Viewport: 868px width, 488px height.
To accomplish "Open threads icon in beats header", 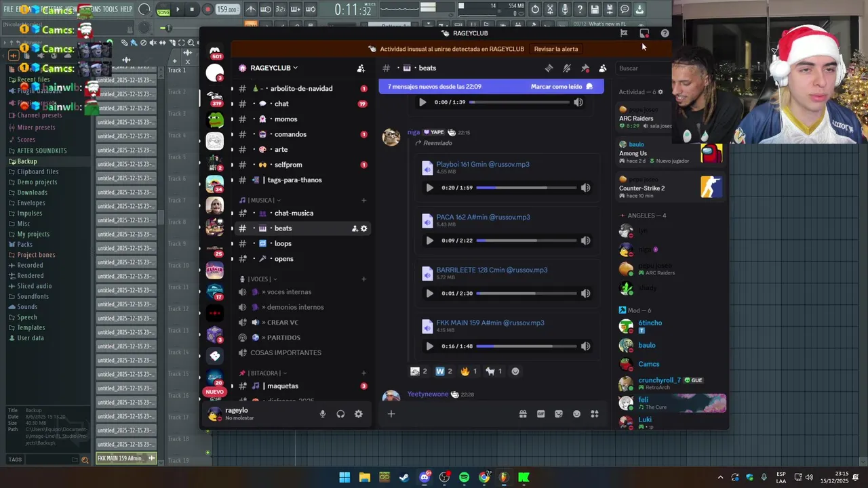I will pyautogui.click(x=549, y=68).
